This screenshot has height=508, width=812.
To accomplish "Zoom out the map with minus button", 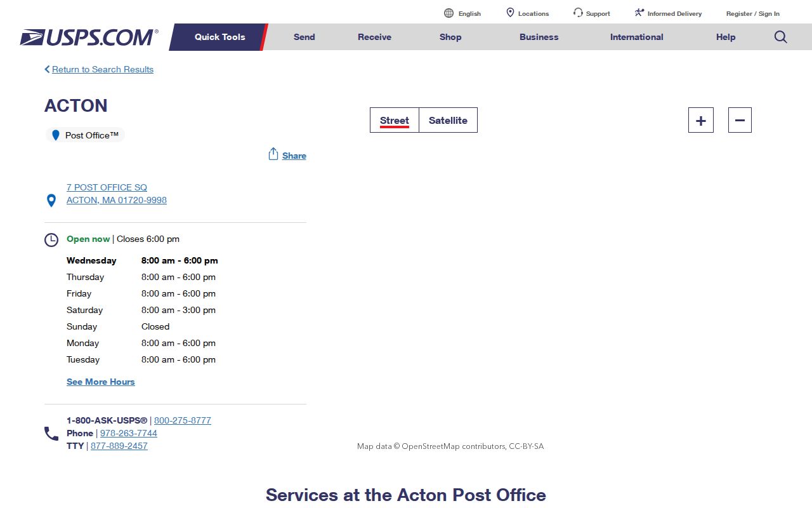I will click(x=740, y=120).
